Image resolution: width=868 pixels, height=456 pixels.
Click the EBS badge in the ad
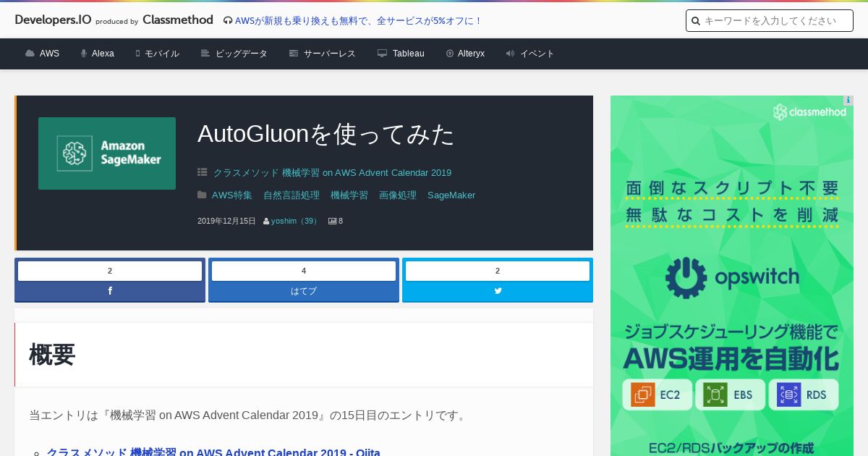pos(731,395)
